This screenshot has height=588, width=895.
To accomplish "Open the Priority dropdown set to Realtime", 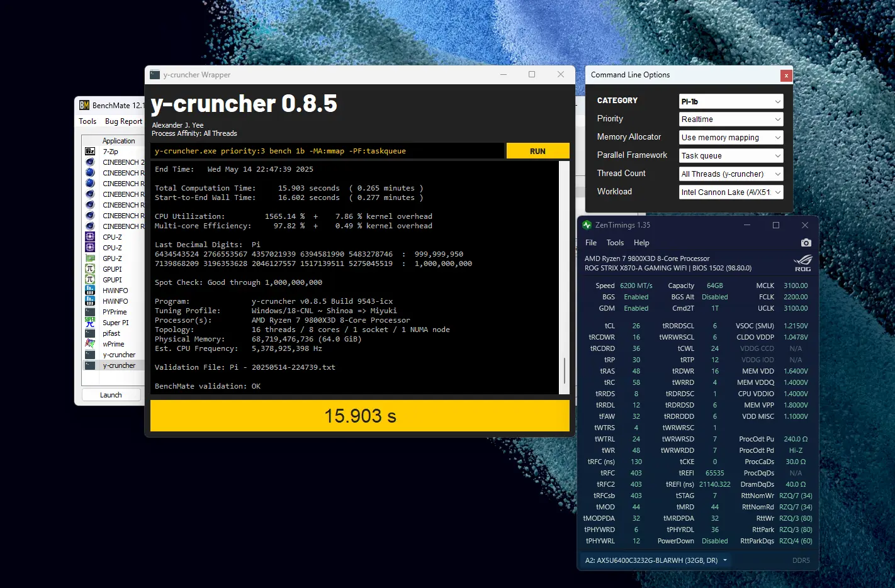I will point(731,119).
